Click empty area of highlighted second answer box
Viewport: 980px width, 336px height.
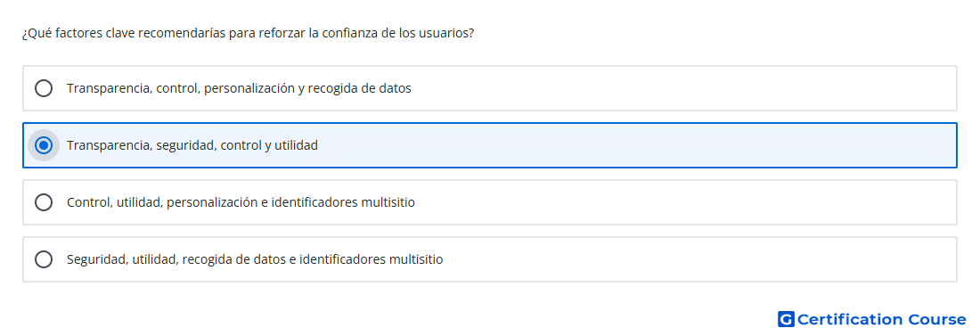coord(625,145)
